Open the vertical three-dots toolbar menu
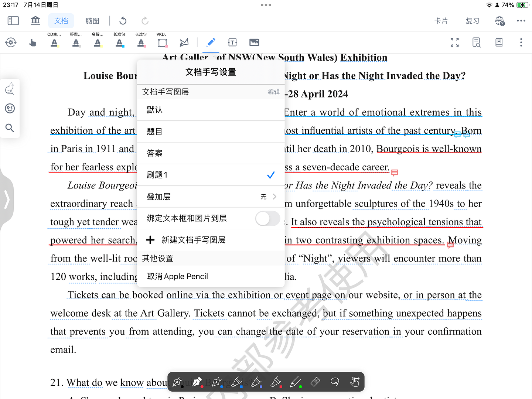This screenshot has width=532, height=399. (521, 42)
